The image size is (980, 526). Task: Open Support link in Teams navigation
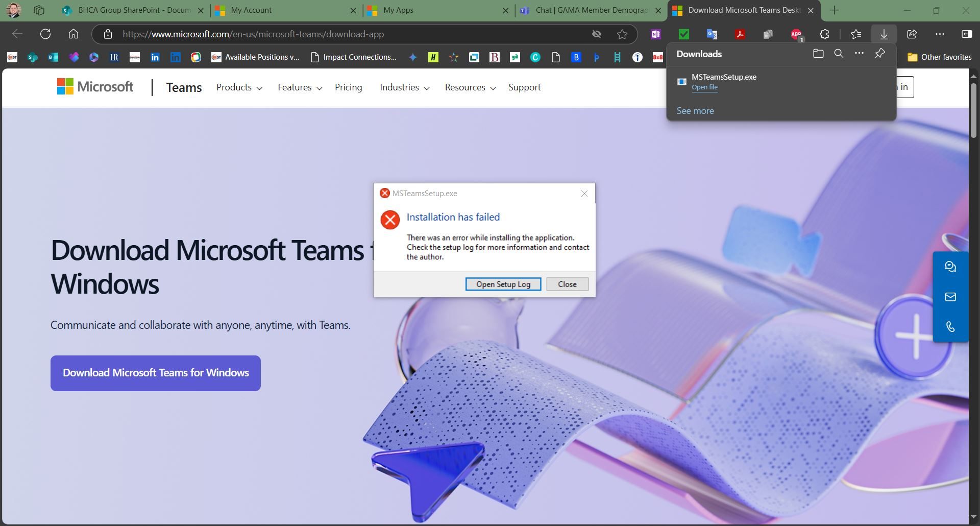pos(524,87)
